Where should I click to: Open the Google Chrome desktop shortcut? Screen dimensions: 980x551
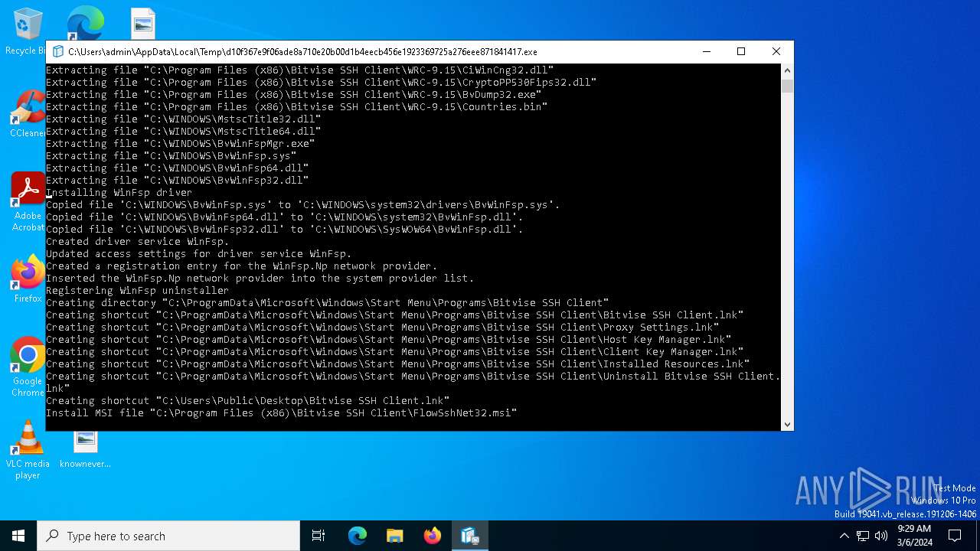[28, 367]
